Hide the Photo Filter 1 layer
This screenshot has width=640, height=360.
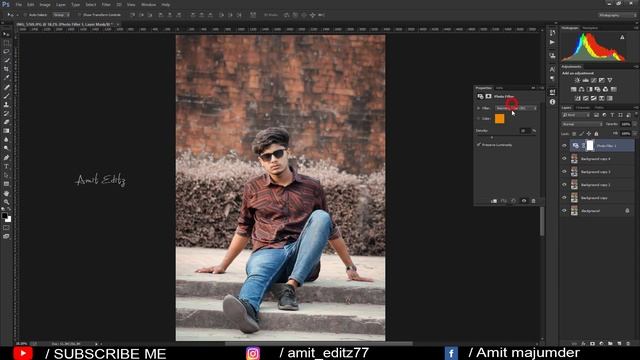click(x=564, y=146)
